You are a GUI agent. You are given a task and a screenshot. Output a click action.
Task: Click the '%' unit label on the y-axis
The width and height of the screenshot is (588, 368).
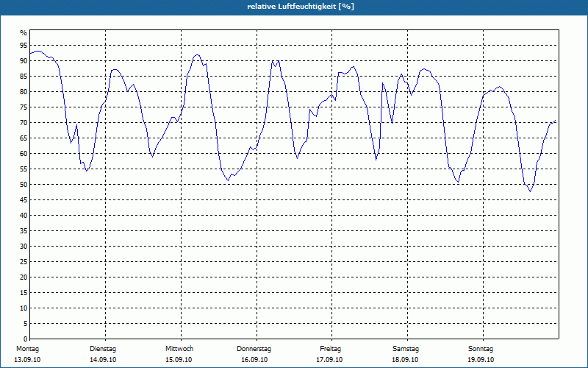24,33
